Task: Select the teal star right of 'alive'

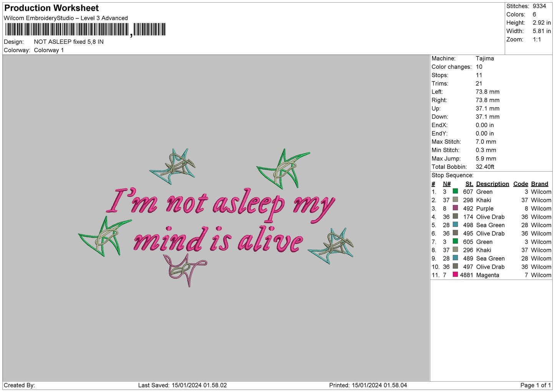Action: pyautogui.click(x=331, y=246)
